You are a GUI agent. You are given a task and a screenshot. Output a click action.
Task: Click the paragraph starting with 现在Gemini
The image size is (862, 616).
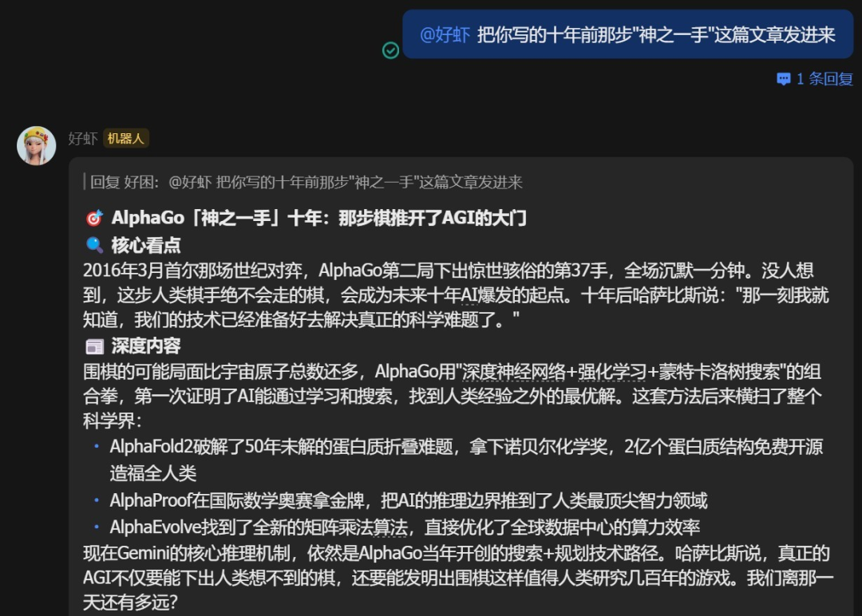[456, 577]
